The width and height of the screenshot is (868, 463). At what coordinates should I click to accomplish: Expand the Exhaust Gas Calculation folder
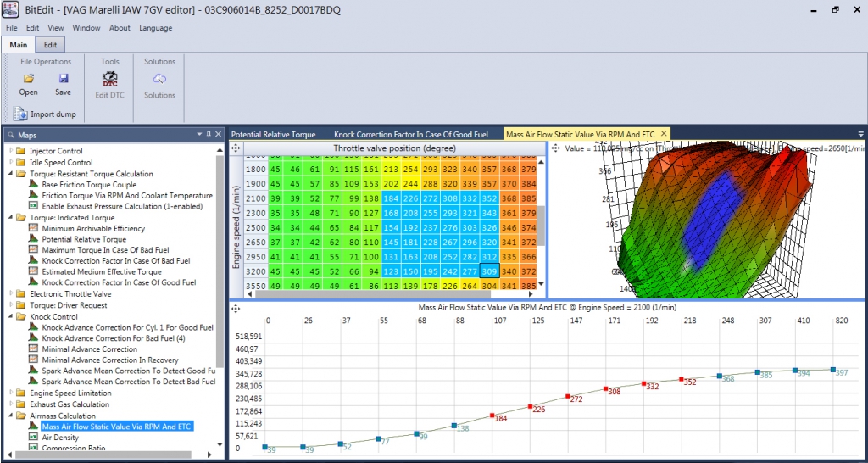[11, 404]
